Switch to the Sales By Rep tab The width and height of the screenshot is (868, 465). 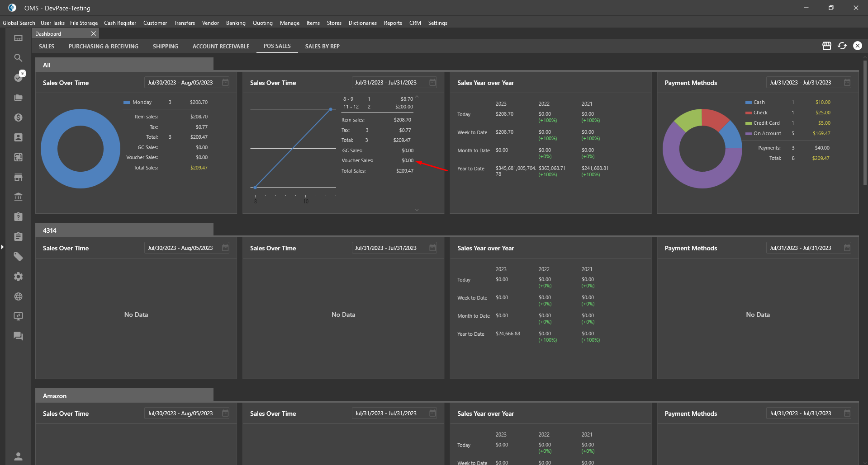(322, 46)
